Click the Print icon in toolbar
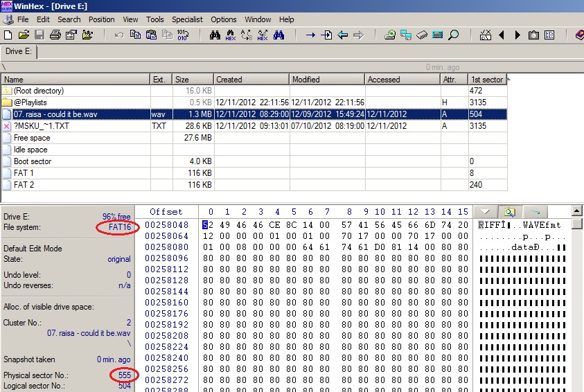Screen dimensions: 584x392 (55, 35)
